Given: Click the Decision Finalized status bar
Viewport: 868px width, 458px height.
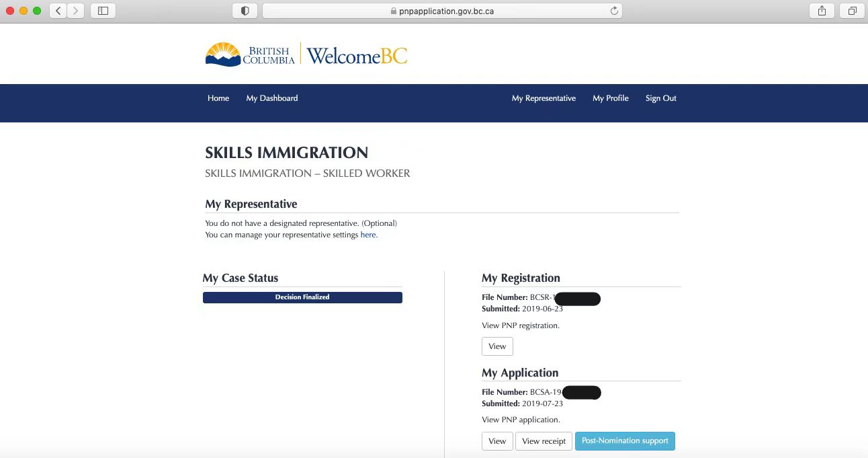Looking at the screenshot, I should [302, 297].
